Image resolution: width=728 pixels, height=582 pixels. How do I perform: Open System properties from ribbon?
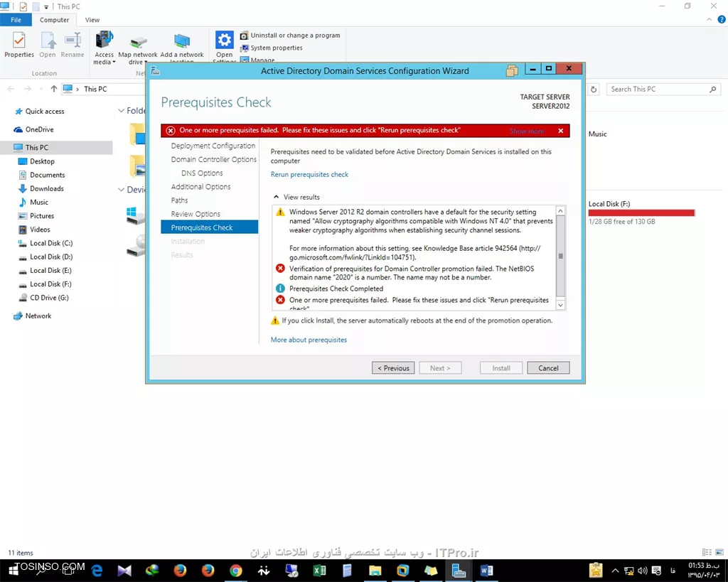point(271,48)
